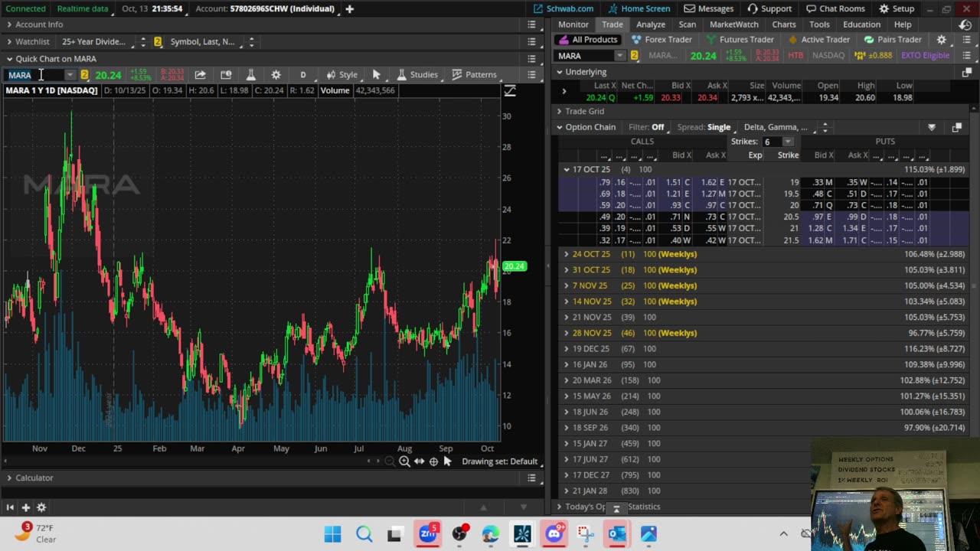Collapse the Underlying section

(560, 72)
